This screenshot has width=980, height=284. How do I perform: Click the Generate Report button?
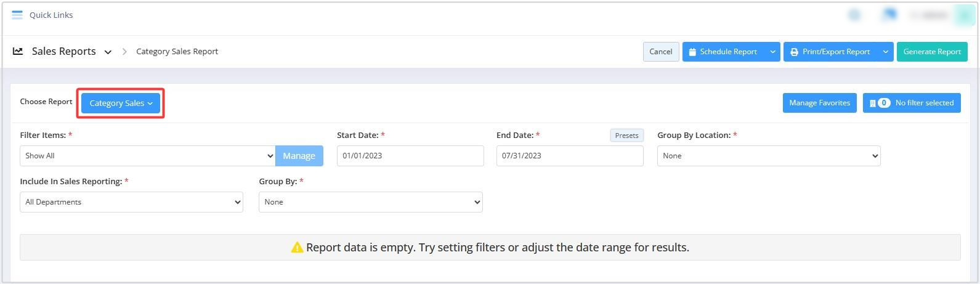(932, 52)
